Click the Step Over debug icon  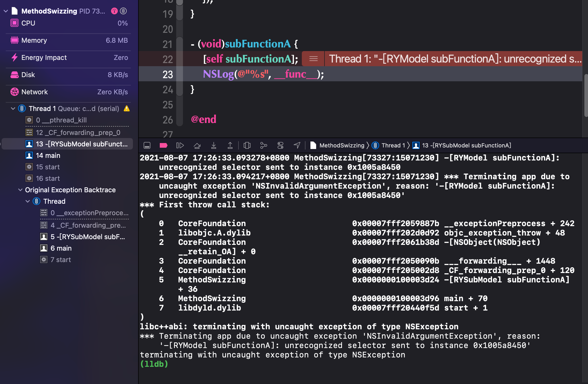click(x=197, y=145)
